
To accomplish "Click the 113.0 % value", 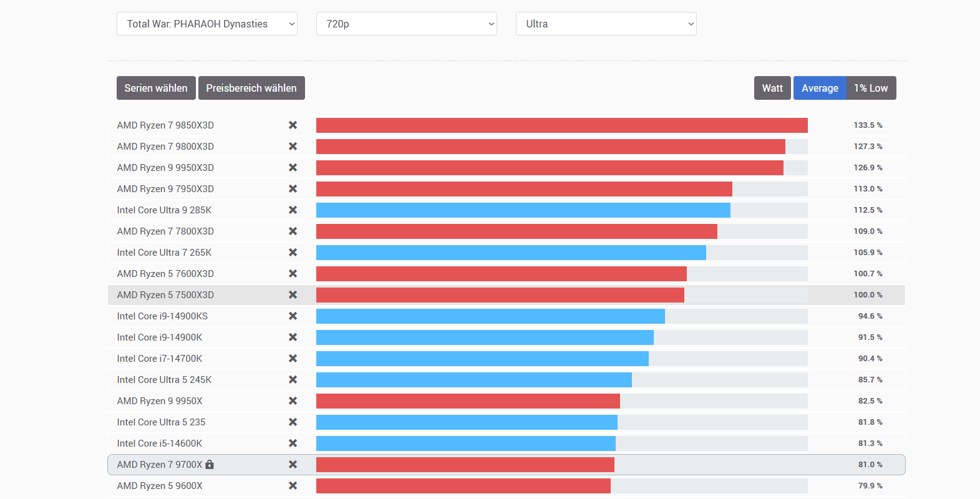I will click(x=868, y=189).
